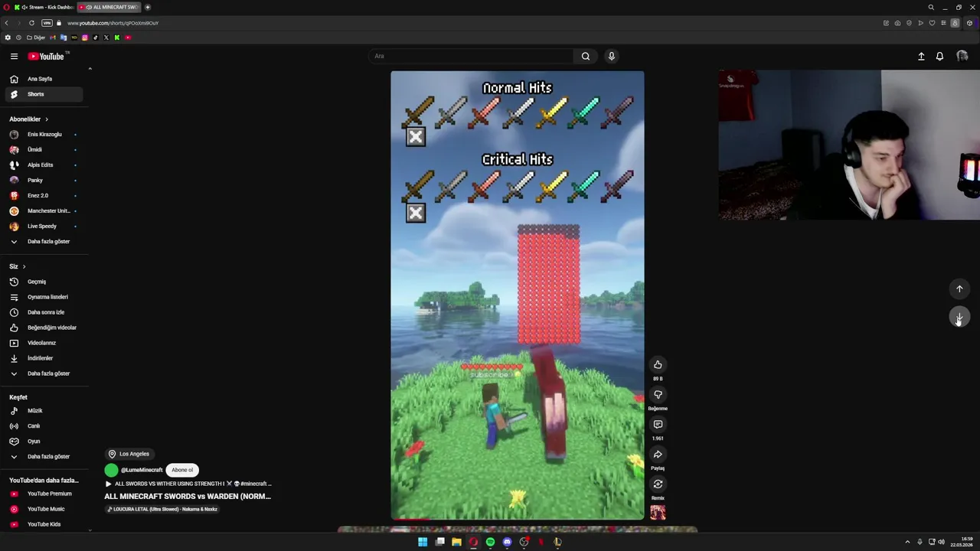Expand subscriptions with Daha fazla göster
Image resolution: width=980 pixels, height=551 pixels.
pyautogui.click(x=44, y=242)
